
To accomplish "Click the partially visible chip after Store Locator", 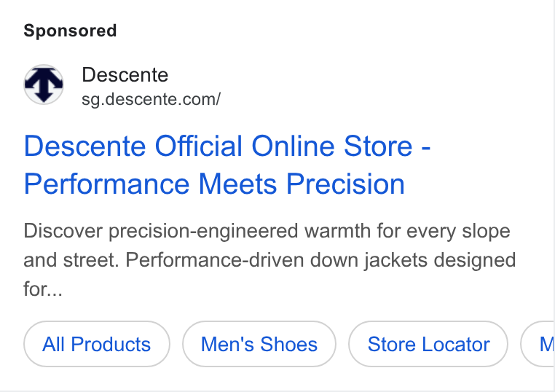I will 538,344.
